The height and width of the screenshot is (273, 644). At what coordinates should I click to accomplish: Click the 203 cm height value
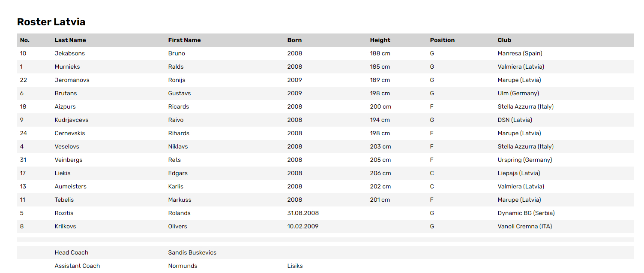coord(380,146)
